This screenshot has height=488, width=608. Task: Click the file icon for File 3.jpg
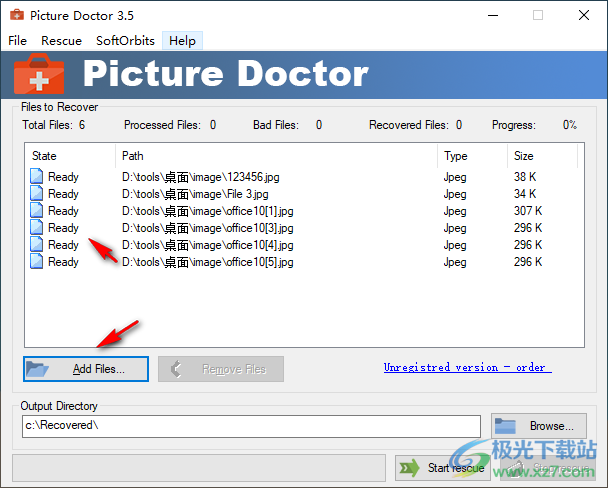pyautogui.click(x=36, y=193)
